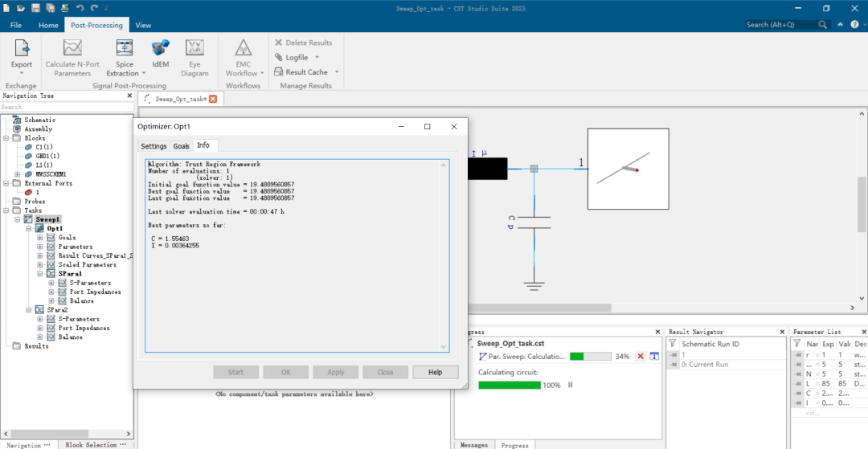Abort the parameter sweep with red X
This screenshot has height=449, width=868.
pyautogui.click(x=641, y=356)
